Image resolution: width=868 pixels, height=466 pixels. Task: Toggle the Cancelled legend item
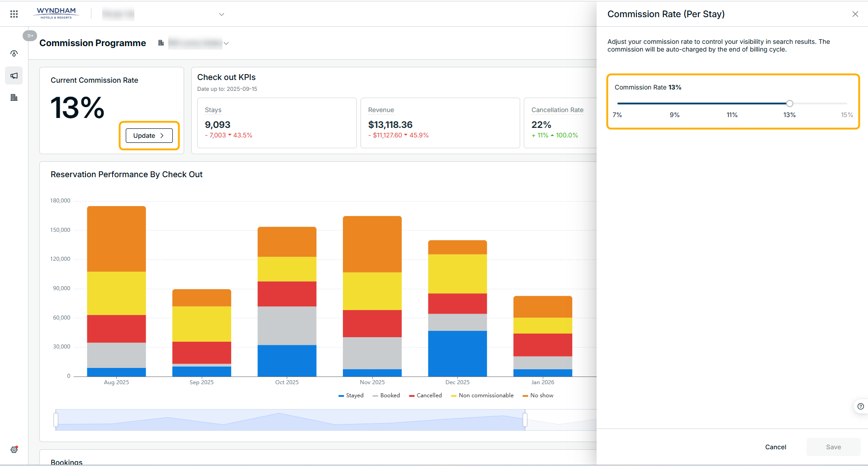(425, 395)
